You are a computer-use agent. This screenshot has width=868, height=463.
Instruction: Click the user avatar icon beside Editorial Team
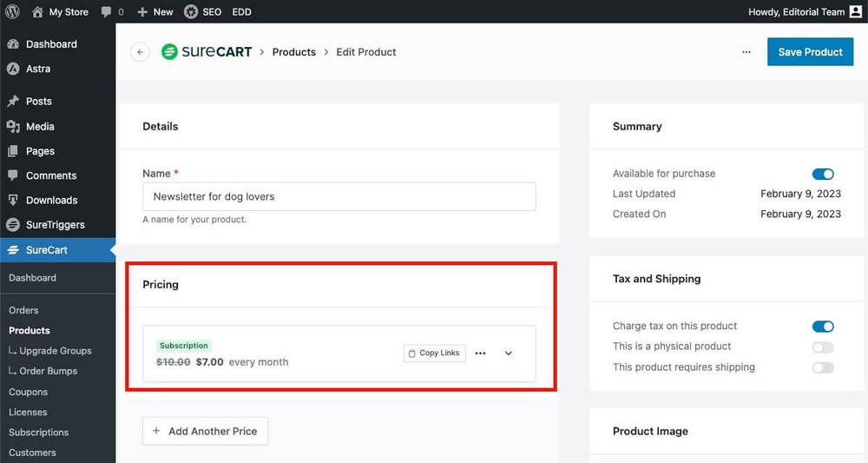pos(856,11)
